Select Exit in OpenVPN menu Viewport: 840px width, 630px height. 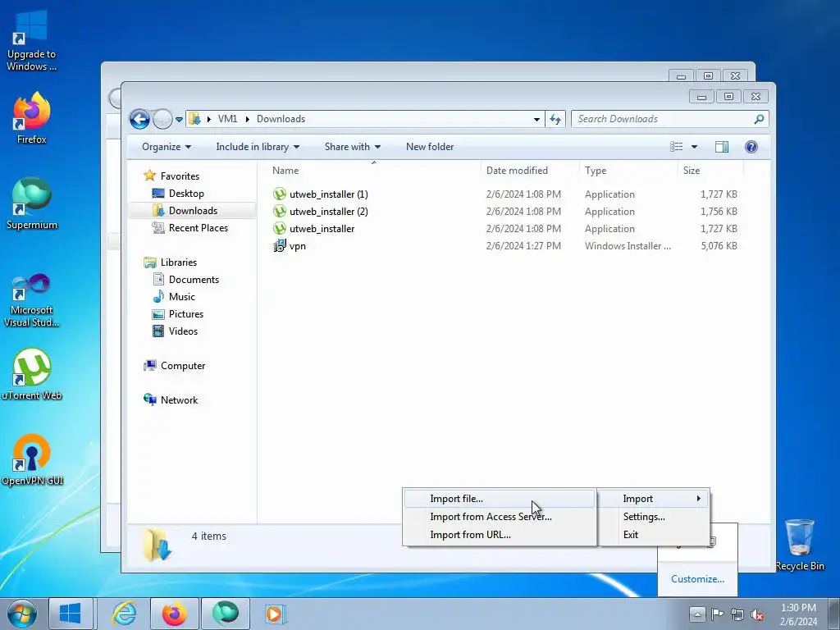pyautogui.click(x=654, y=535)
